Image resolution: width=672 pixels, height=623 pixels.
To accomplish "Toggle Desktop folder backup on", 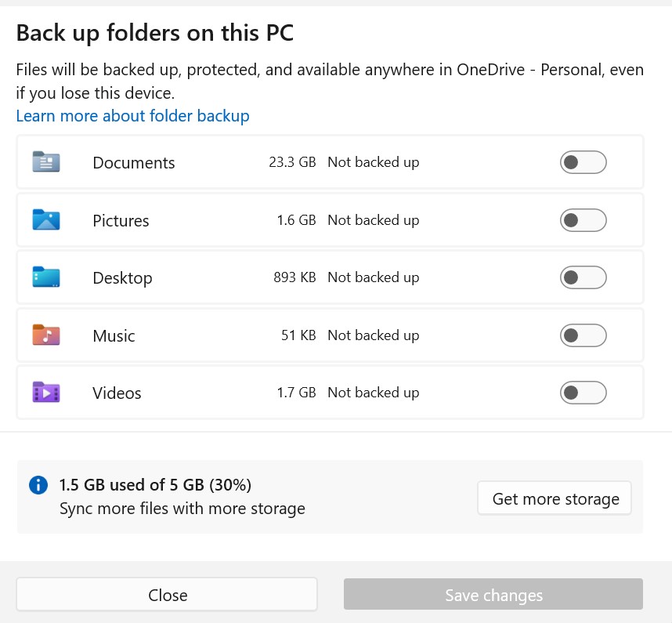I will [x=583, y=277].
